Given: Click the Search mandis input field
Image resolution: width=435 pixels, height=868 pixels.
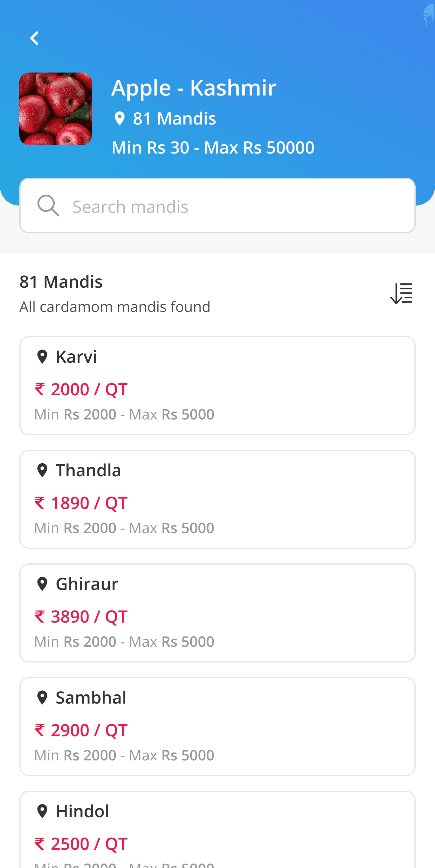Looking at the screenshot, I should pos(217,206).
